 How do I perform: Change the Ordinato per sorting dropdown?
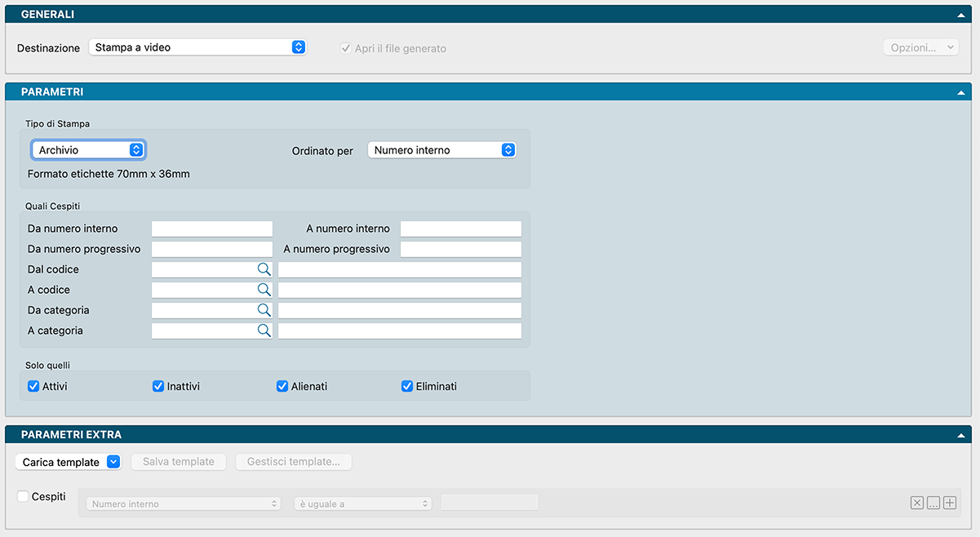pyautogui.click(x=441, y=150)
